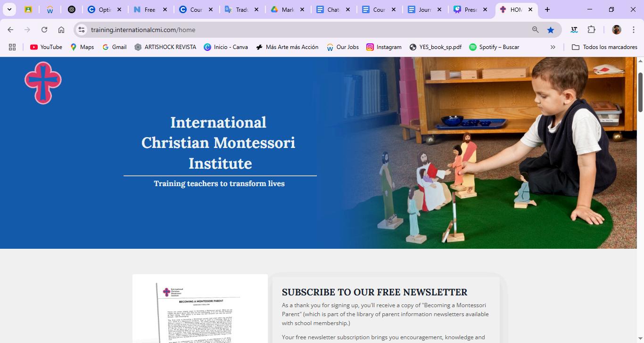
Task: Open the zoom magnifier in address bar
Action: pyautogui.click(x=535, y=30)
